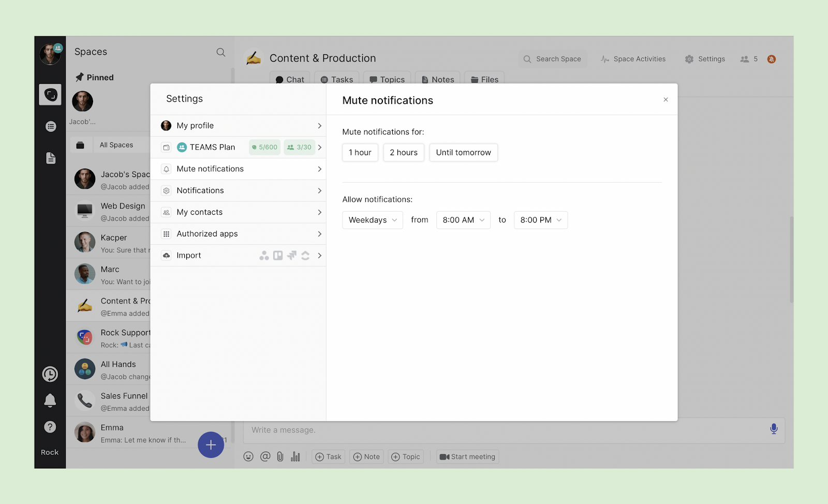Open the notifications bell in sidebar
The height and width of the screenshot is (504, 828).
pyautogui.click(x=50, y=400)
